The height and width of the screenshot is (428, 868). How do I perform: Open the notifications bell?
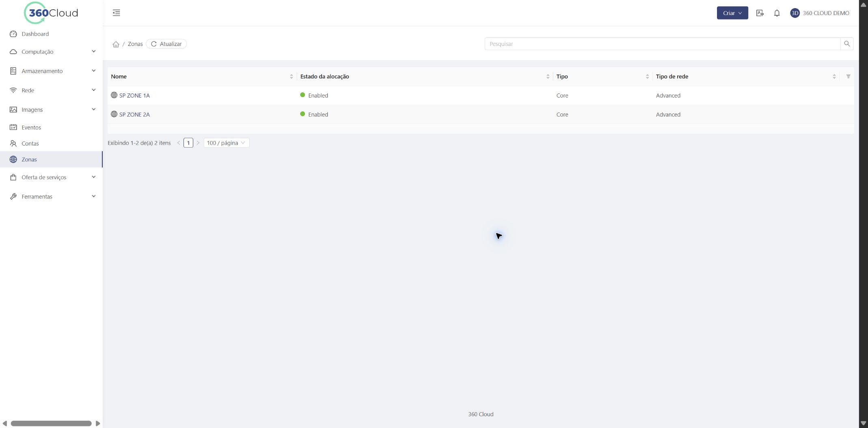point(777,13)
